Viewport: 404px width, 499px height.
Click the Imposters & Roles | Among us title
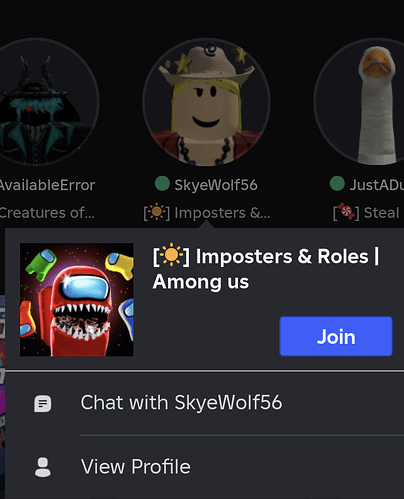[x=266, y=269]
